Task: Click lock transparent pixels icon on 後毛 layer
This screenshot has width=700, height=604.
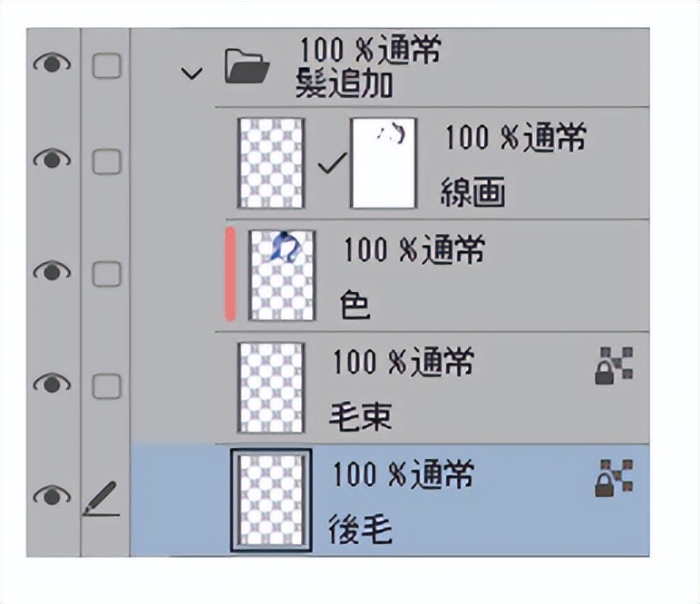Action: [x=614, y=478]
